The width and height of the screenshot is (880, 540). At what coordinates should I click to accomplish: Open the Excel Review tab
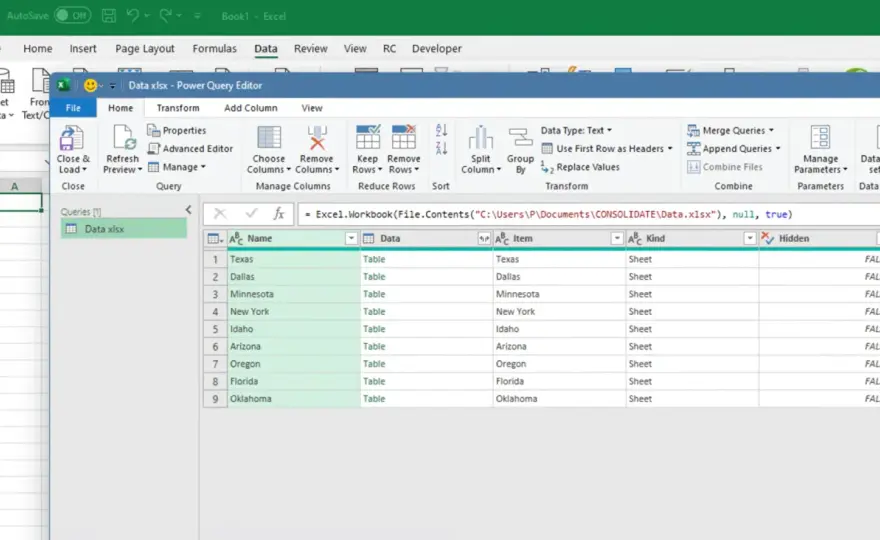pos(310,49)
